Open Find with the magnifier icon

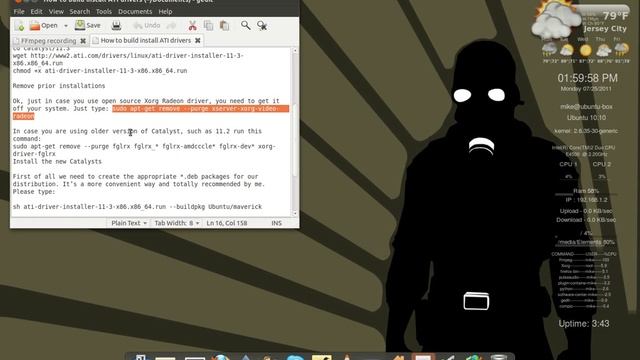tap(246, 25)
